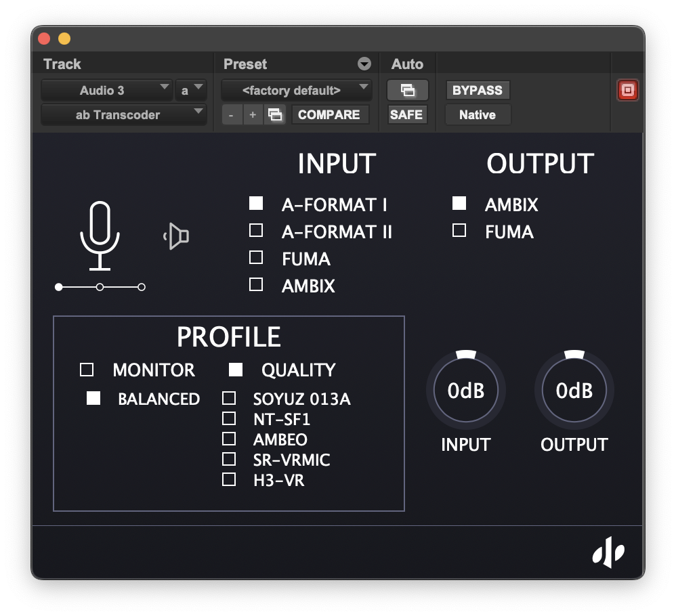Click the preset librarian copy icon
The image size is (676, 616).
point(275,114)
